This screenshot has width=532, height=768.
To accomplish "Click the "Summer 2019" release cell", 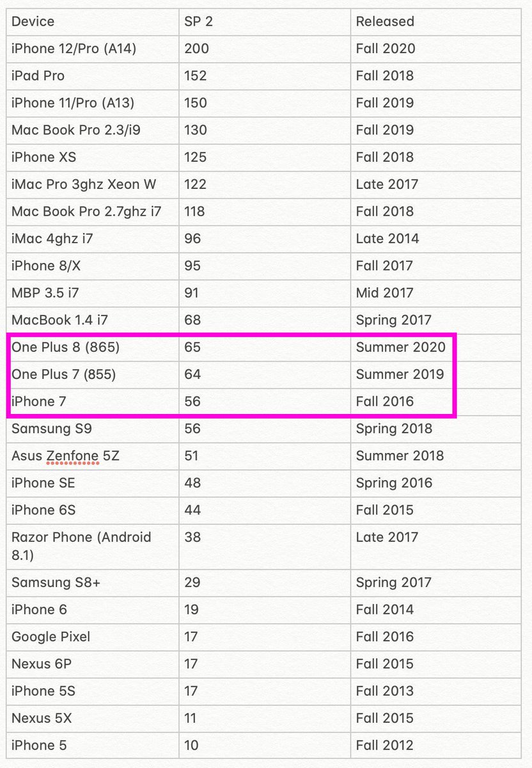I will 400,374.
